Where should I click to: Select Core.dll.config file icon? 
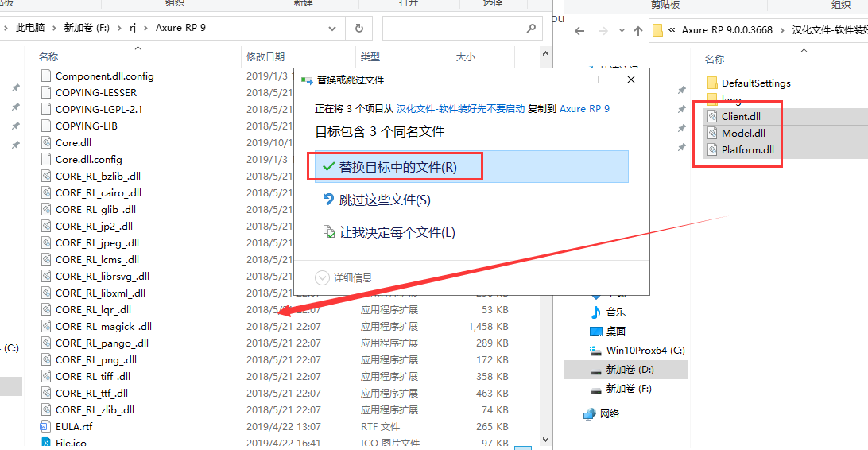click(x=46, y=160)
